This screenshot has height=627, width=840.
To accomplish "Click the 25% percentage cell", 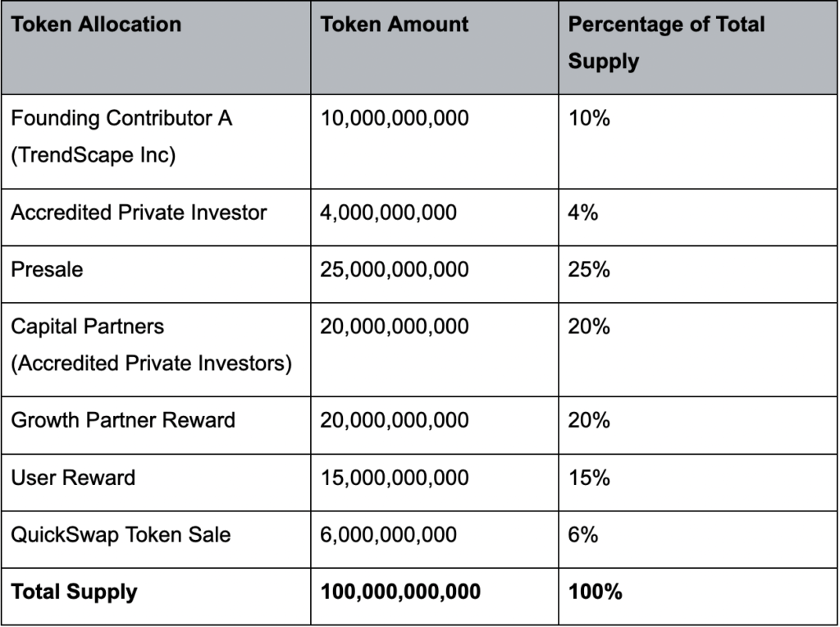I will point(698,274).
